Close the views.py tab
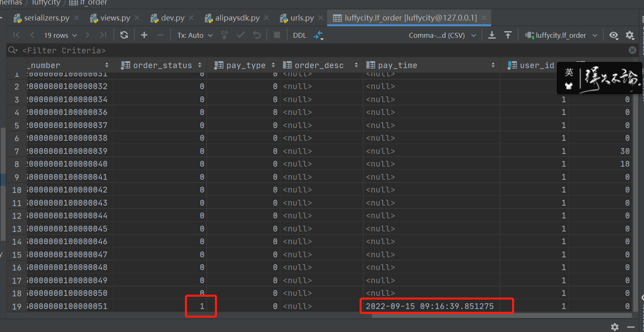The height and width of the screenshot is (332, 644). [137, 18]
